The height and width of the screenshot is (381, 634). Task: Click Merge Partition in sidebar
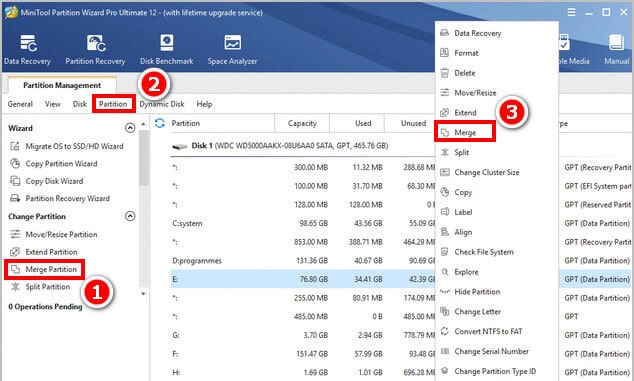(x=44, y=269)
